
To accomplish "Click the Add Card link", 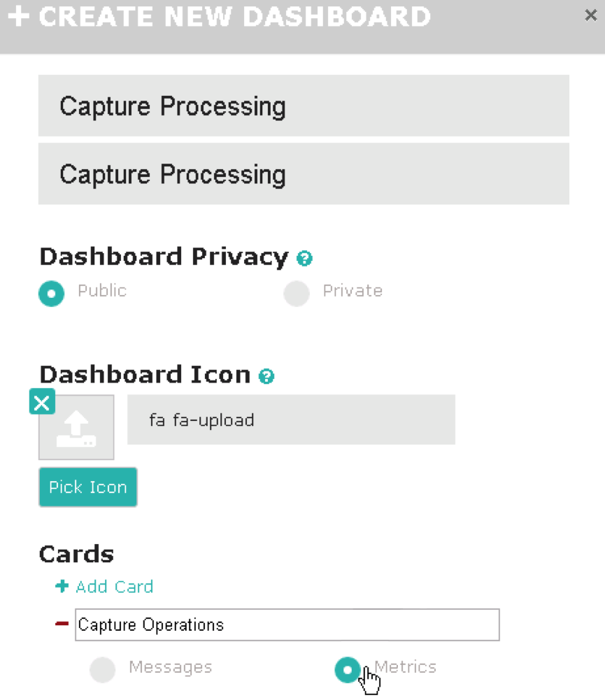I will (114, 587).
